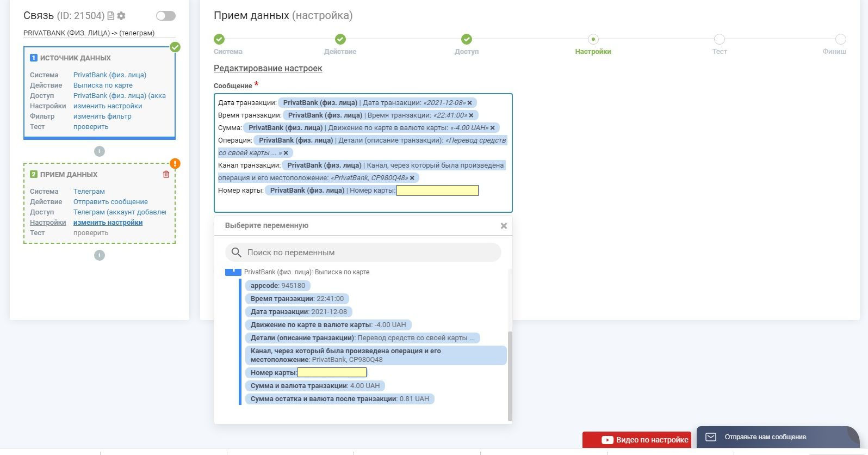Insert the appcode variable
The height and width of the screenshot is (455, 868).
pos(278,286)
